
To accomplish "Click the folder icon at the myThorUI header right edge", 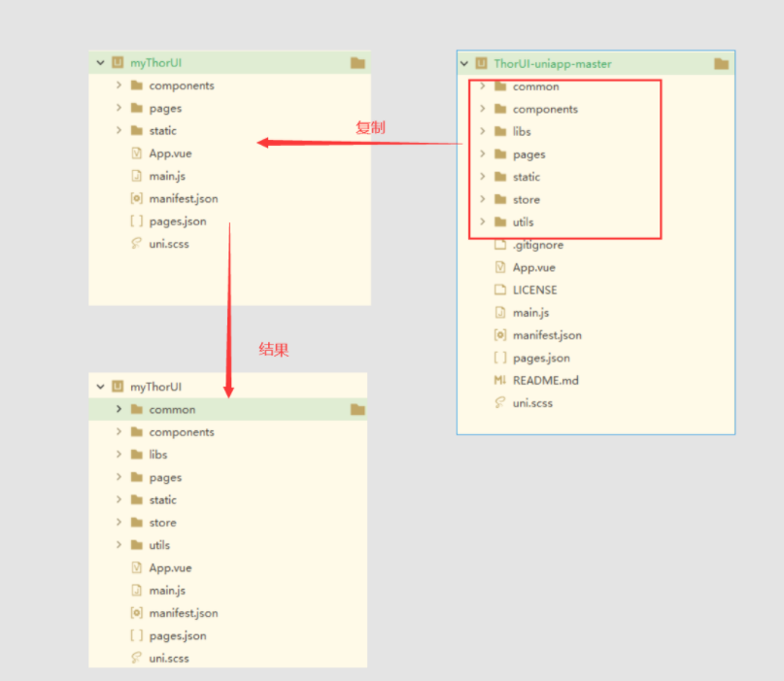I will click(358, 62).
